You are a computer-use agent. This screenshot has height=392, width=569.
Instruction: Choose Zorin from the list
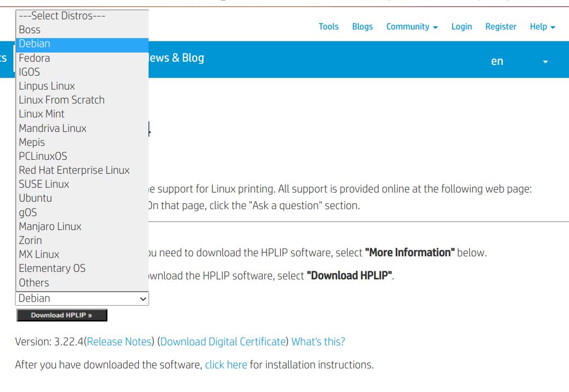82,240
